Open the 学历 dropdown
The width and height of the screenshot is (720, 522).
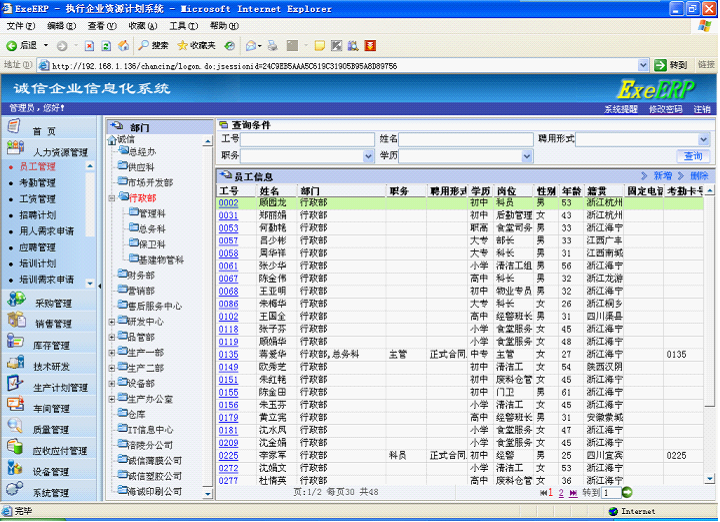pyautogui.click(x=527, y=157)
